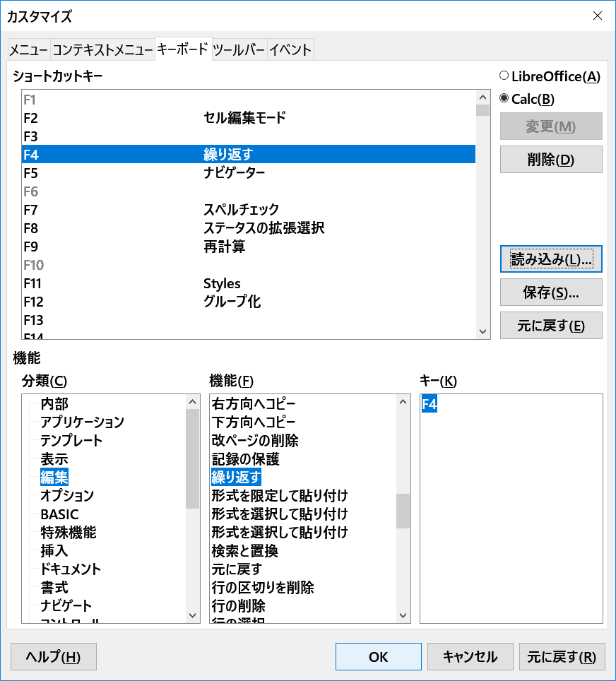Open the イベント tab

(290, 50)
